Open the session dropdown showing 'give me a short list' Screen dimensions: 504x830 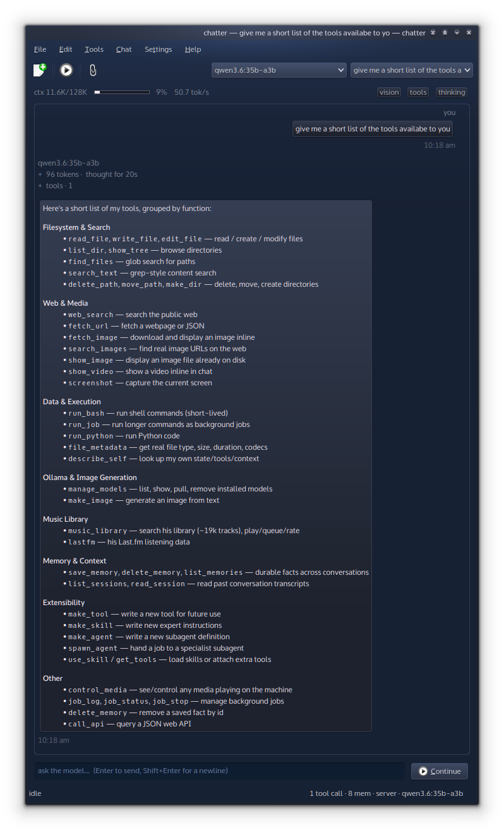[412, 70]
